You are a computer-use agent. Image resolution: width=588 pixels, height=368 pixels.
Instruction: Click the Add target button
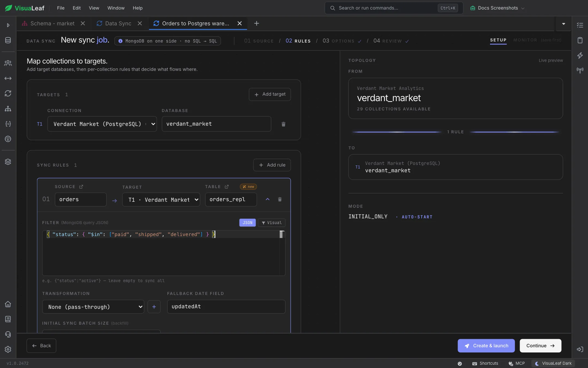point(270,94)
